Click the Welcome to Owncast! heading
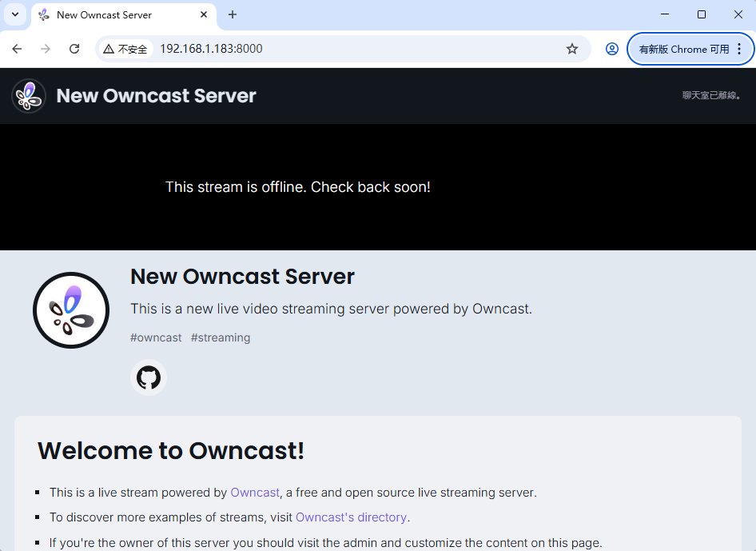This screenshot has height=551, width=756. pos(171,451)
